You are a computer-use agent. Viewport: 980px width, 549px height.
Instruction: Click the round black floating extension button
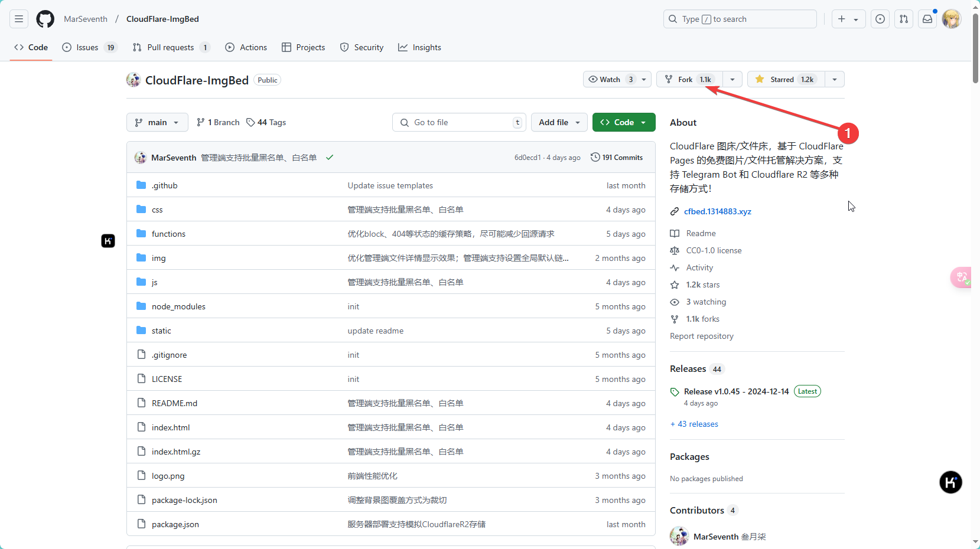pyautogui.click(x=950, y=482)
